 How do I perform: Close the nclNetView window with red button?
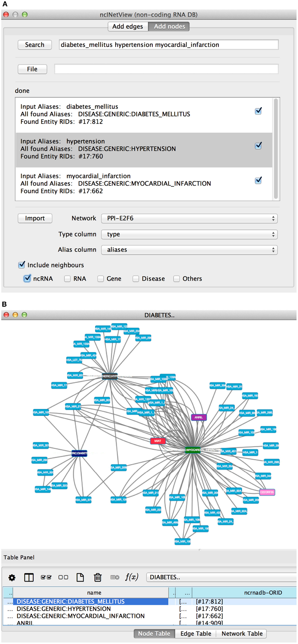6,14
